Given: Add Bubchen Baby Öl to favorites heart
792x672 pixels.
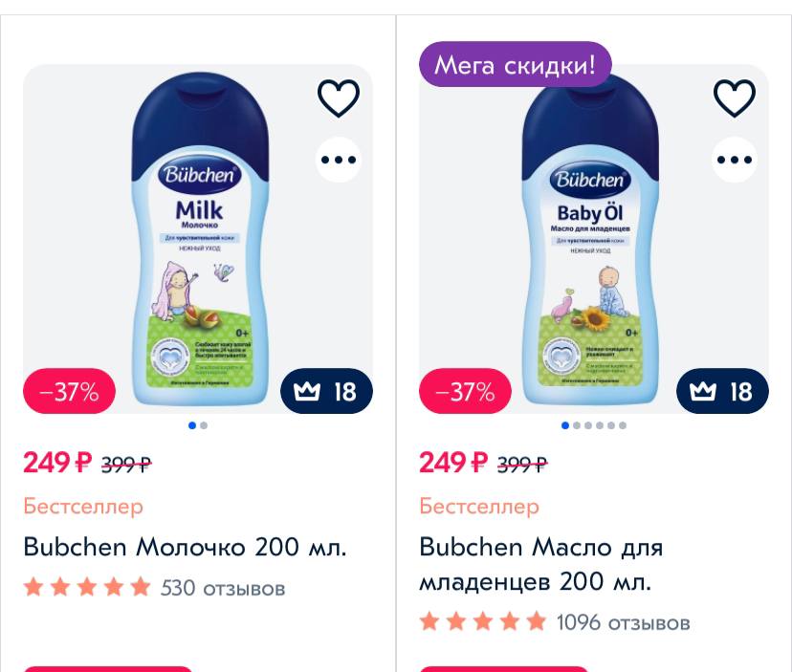Looking at the screenshot, I should [x=735, y=98].
